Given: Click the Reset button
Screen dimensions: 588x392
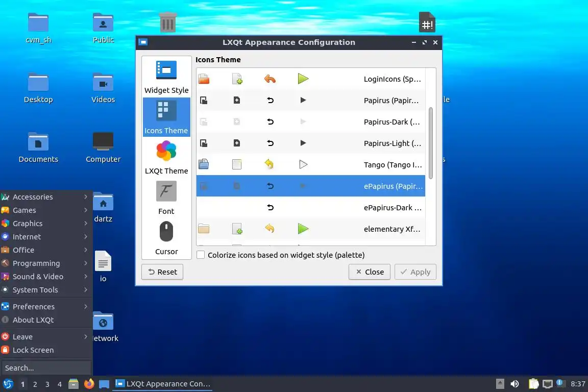Looking at the screenshot, I should point(162,272).
